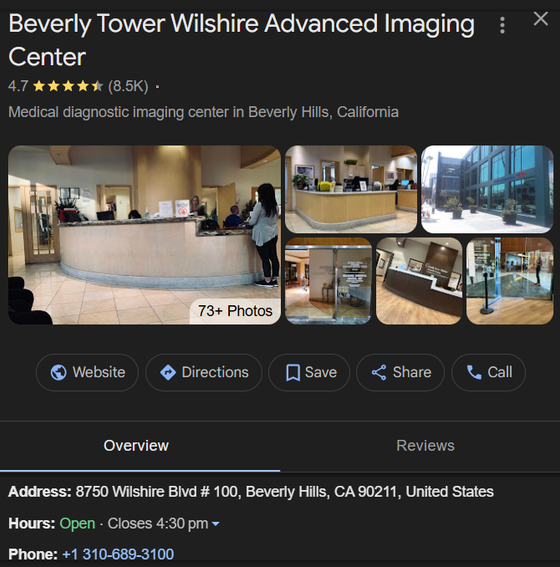Save this place with the Save button

[x=309, y=372]
